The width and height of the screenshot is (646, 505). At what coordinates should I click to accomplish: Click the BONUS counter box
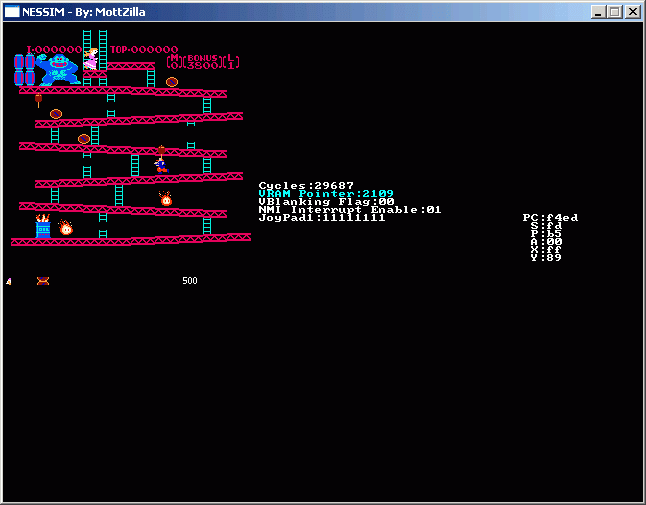(x=203, y=61)
